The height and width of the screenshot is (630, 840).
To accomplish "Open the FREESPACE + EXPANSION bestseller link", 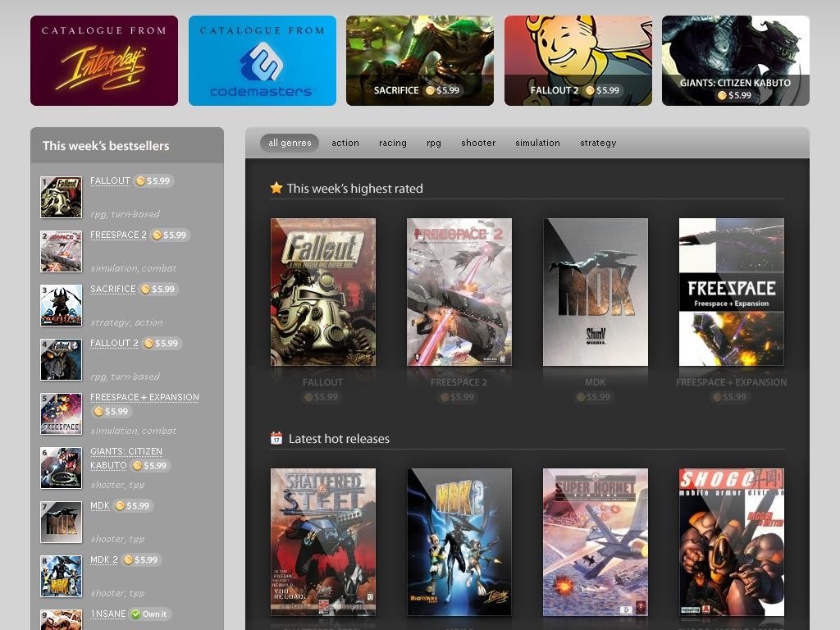I will 144,397.
